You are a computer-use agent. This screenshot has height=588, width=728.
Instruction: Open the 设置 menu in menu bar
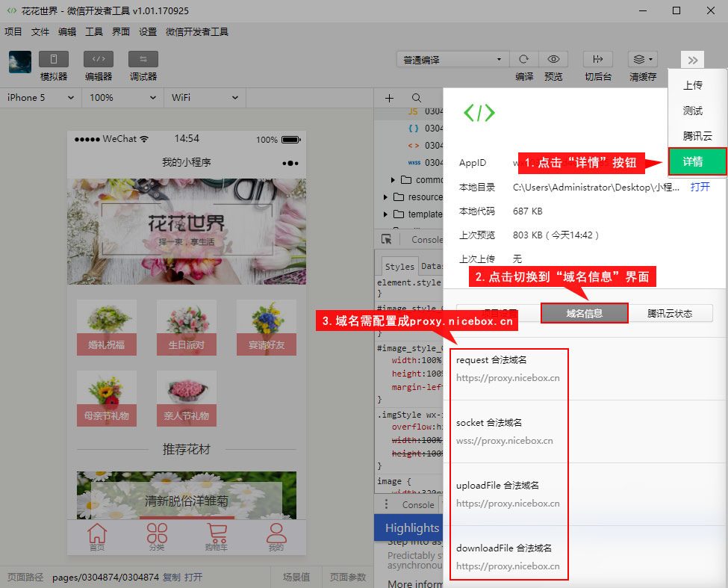coord(148,32)
